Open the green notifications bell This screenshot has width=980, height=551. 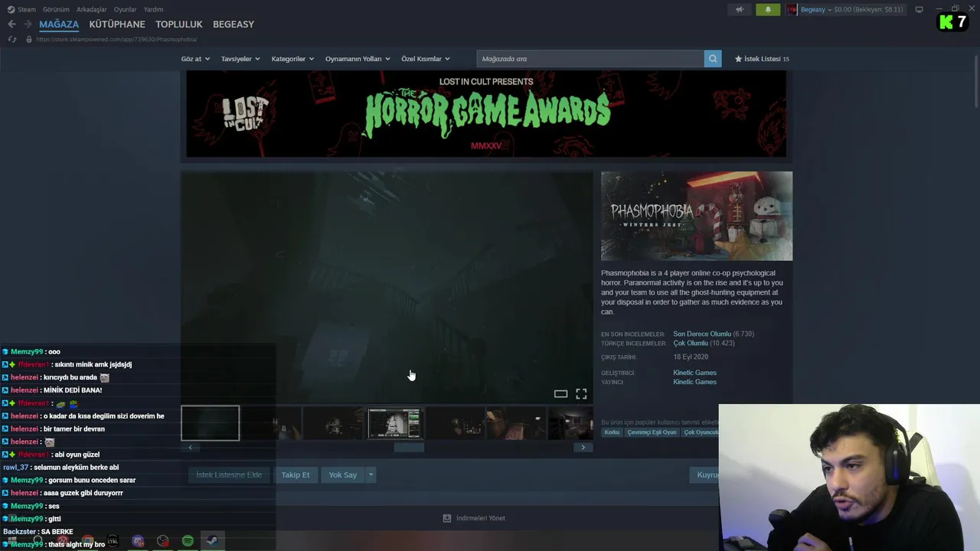[x=768, y=9]
